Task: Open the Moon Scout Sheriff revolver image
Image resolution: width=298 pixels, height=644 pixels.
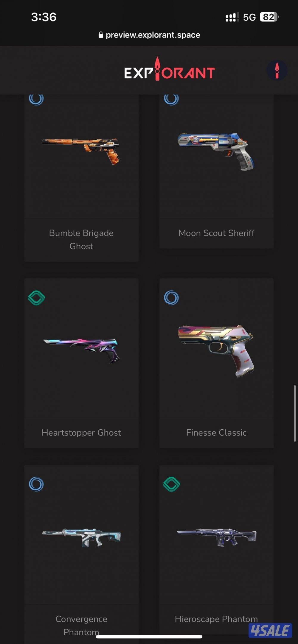Action: [216, 151]
